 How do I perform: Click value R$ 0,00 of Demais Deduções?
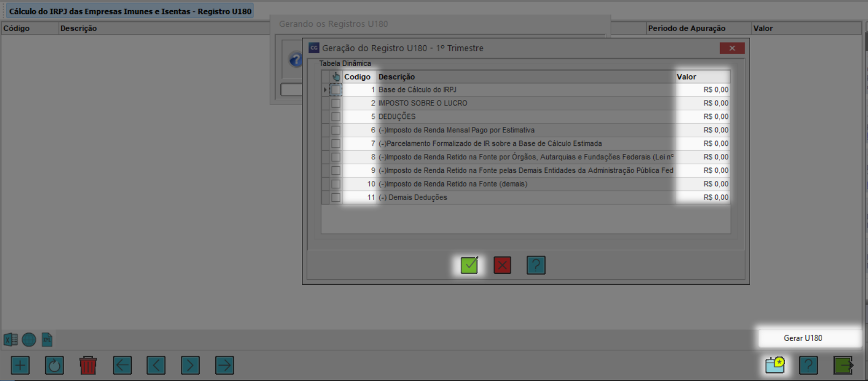(702, 197)
